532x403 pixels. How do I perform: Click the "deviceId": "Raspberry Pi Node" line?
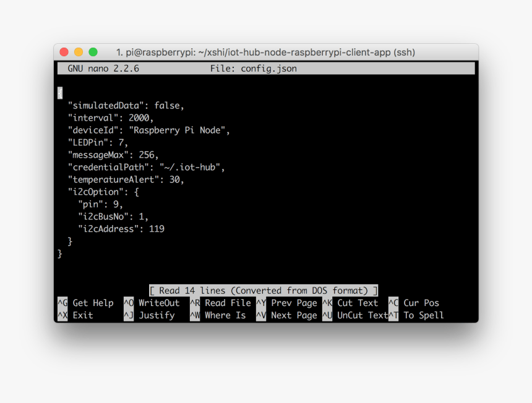(x=148, y=130)
